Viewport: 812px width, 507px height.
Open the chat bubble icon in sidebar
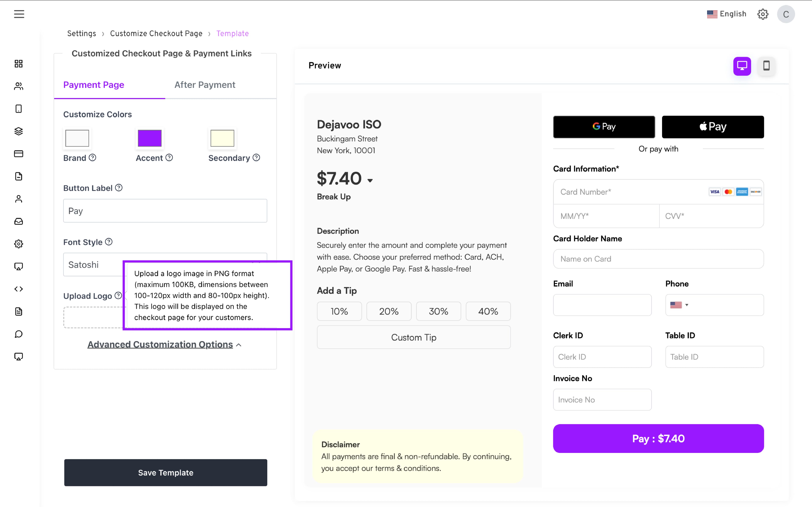[19, 334]
